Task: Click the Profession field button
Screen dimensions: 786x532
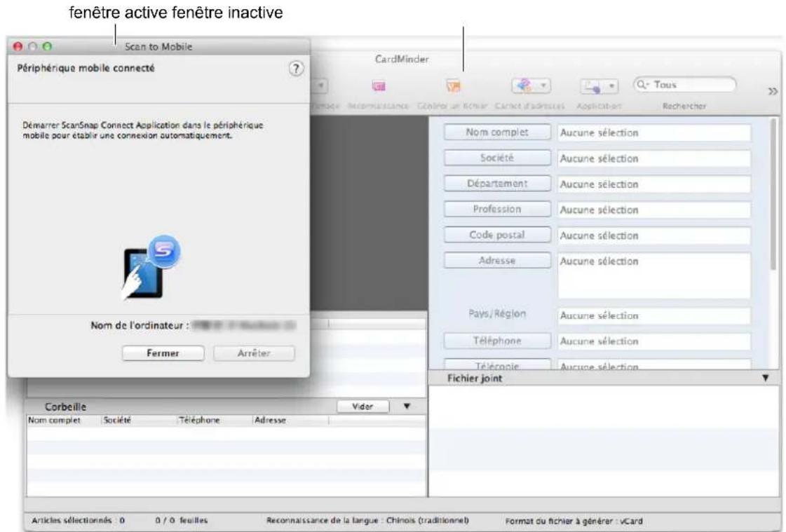Action: pyautogui.click(x=496, y=209)
